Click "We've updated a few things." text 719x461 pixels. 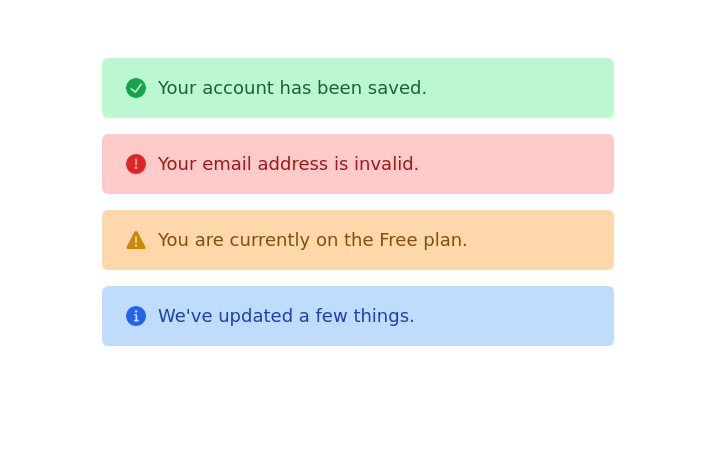pos(286,317)
